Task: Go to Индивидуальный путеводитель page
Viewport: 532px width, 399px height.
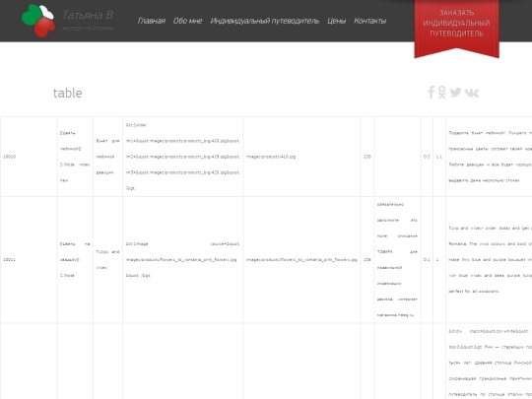Action: click(x=265, y=21)
